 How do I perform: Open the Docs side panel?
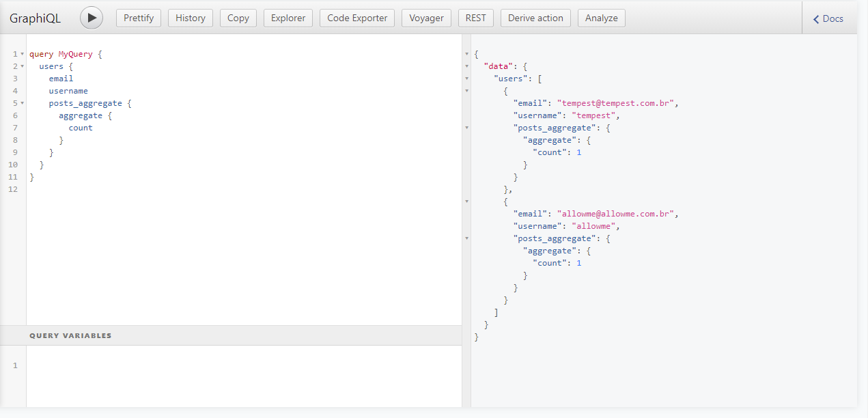[828, 18]
